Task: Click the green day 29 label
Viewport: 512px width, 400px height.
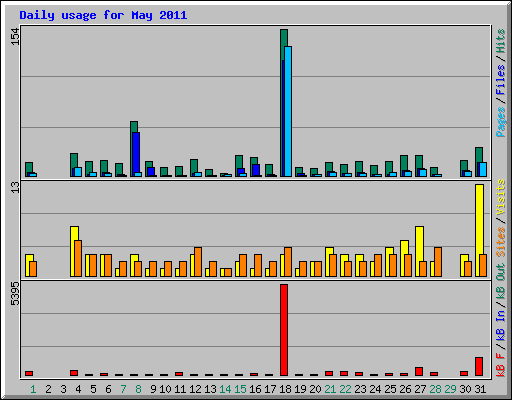Action: click(450, 389)
